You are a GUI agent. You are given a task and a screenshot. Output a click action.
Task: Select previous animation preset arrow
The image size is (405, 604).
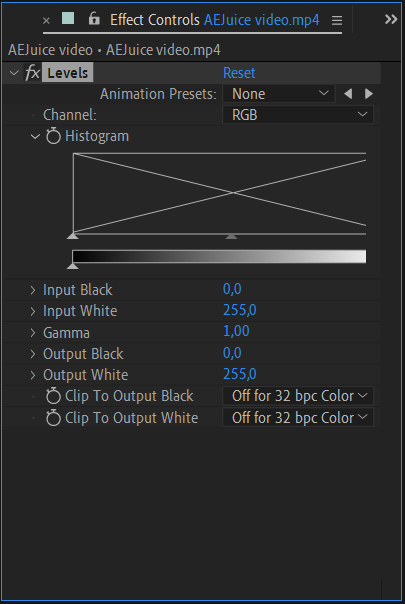[x=348, y=94]
